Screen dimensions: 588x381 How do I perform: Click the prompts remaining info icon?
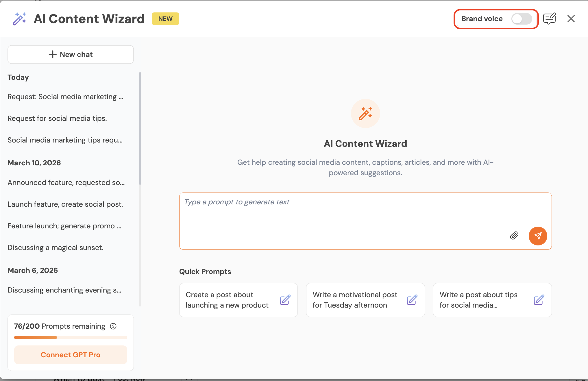pos(113,326)
